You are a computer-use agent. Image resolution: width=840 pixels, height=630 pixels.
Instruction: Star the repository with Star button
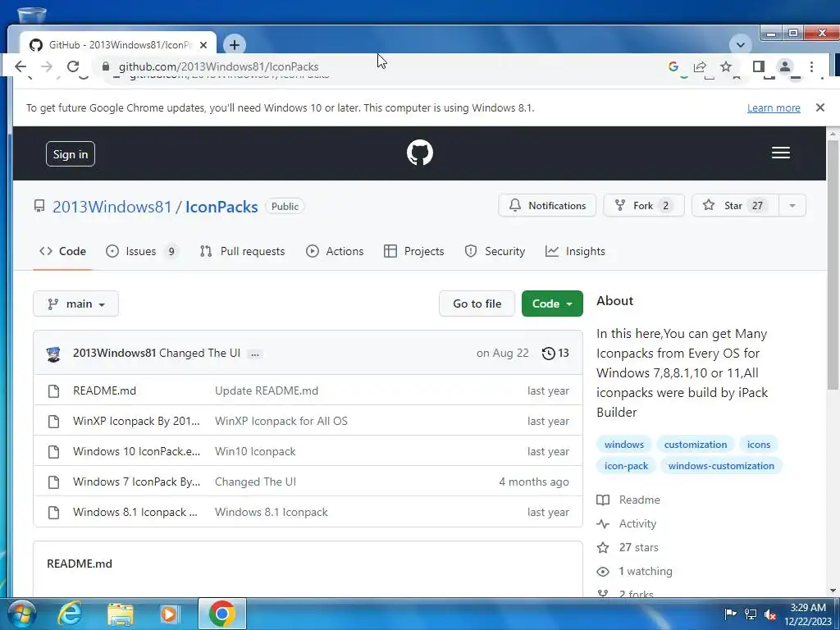coord(735,206)
